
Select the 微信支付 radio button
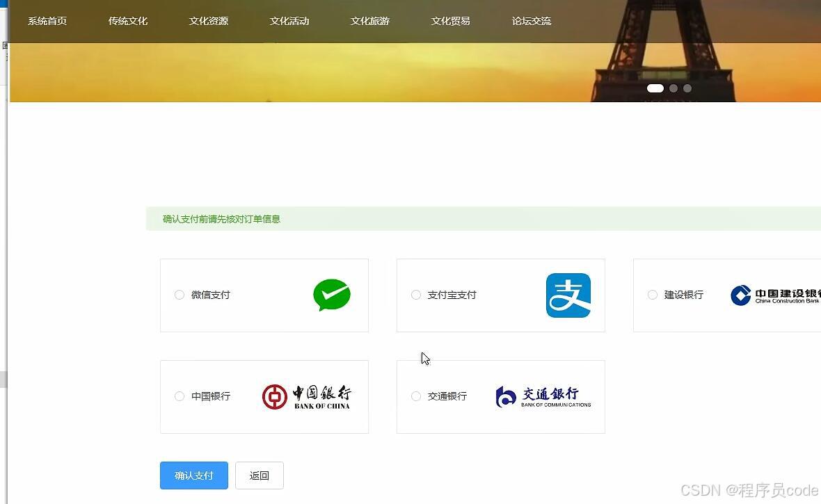click(179, 295)
